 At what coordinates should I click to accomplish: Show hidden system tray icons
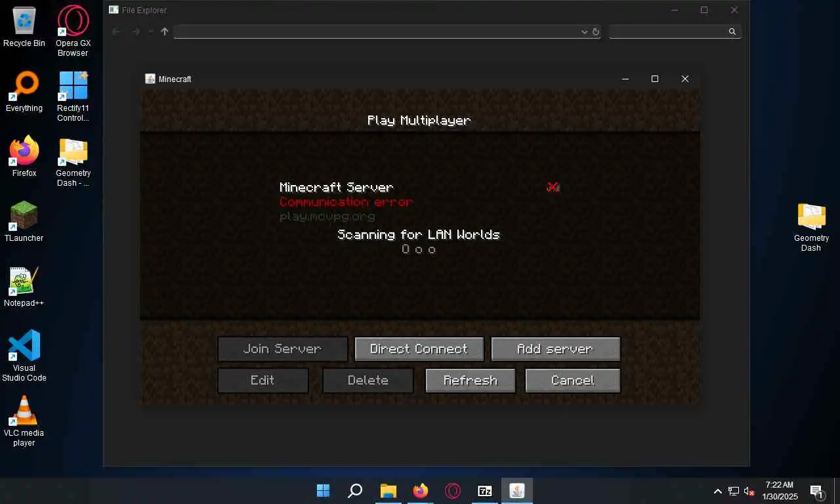[718, 491]
